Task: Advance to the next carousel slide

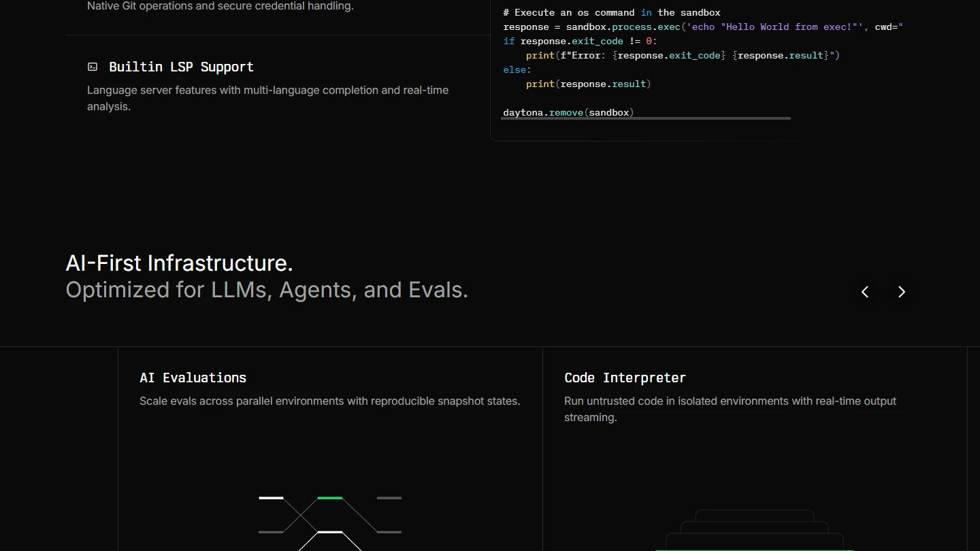Action: coord(901,292)
